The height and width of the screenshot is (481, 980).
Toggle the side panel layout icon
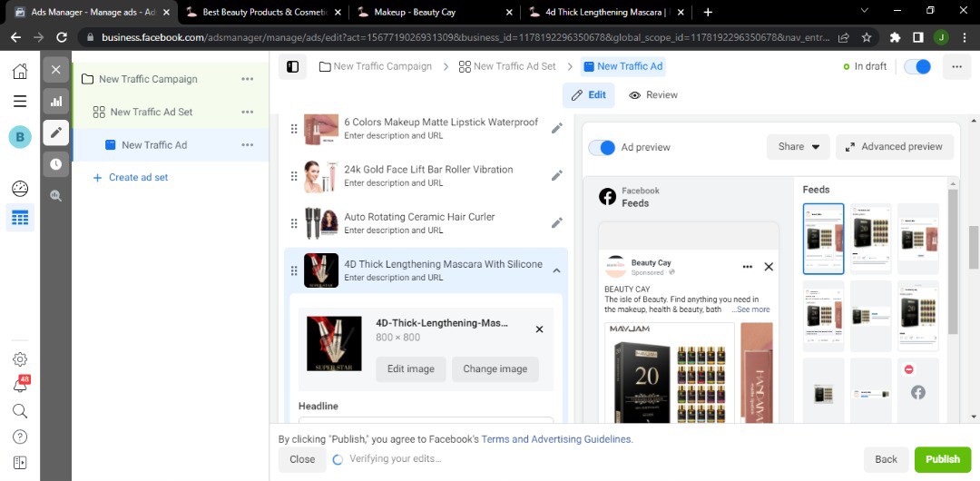[x=292, y=66]
